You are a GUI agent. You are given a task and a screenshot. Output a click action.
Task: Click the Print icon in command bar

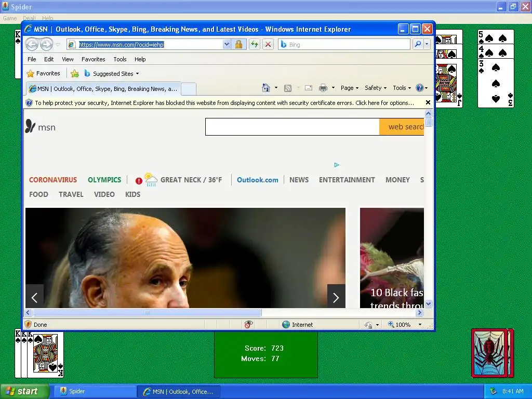click(323, 88)
